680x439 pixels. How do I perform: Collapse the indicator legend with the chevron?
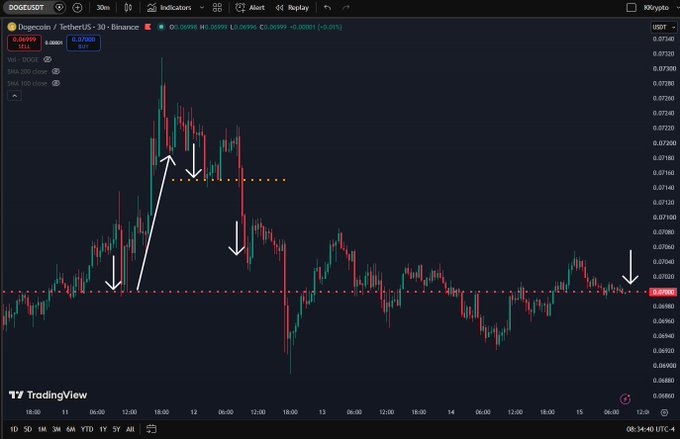tap(14, 95)
